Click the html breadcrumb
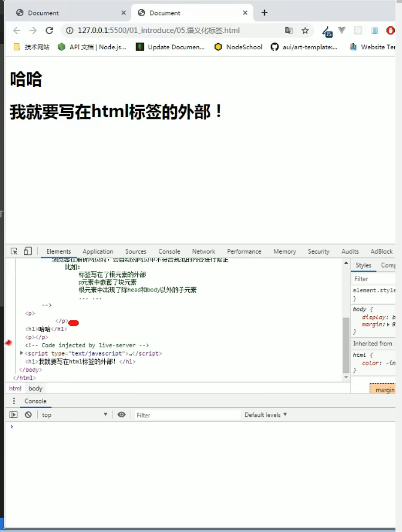The image size is (402, 532). point(15,389)
